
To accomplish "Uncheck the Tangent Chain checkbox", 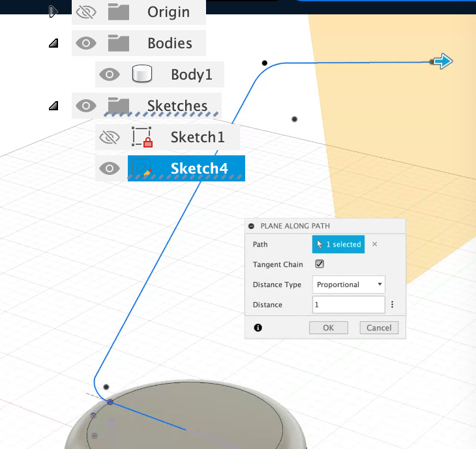I will pos(320,264).
